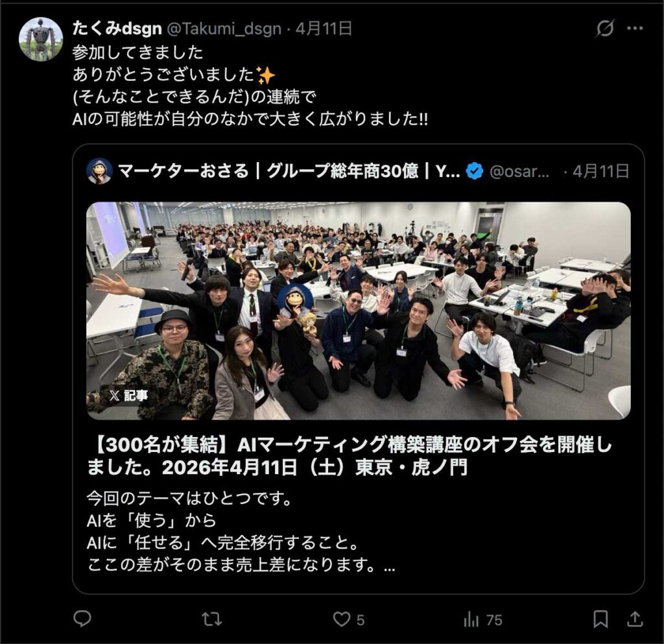Click the X 記事 badge on the photo
The height and width of the screenshot is (644, 664).
click(128, 396)
